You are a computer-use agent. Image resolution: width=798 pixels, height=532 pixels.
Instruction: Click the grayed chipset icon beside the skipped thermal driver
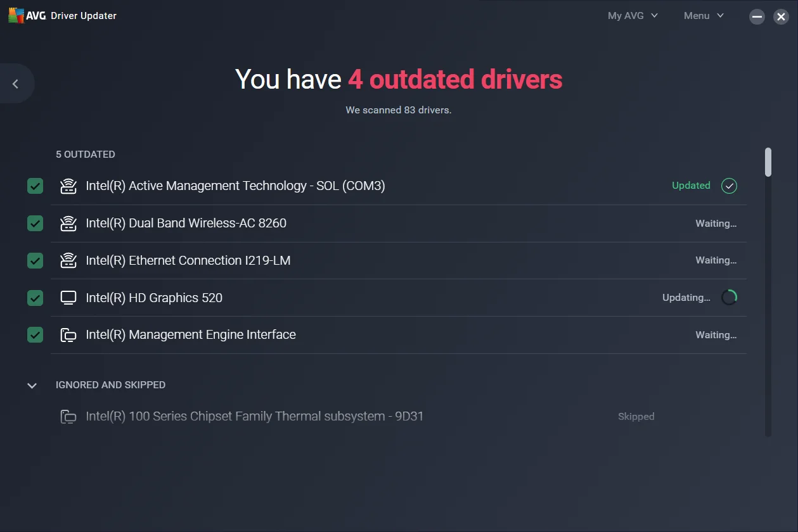(x=68, y=416)
